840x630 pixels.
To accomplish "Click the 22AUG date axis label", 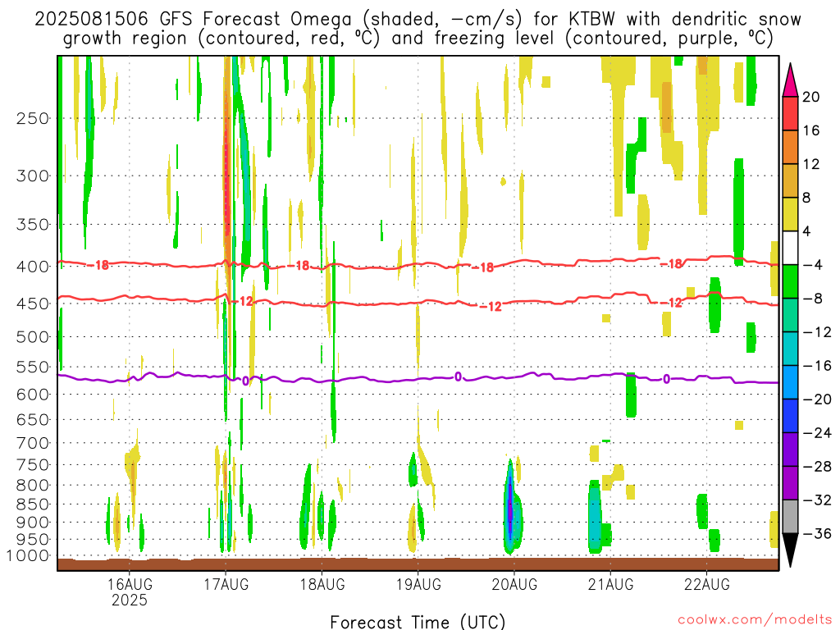I will (706, 584).
